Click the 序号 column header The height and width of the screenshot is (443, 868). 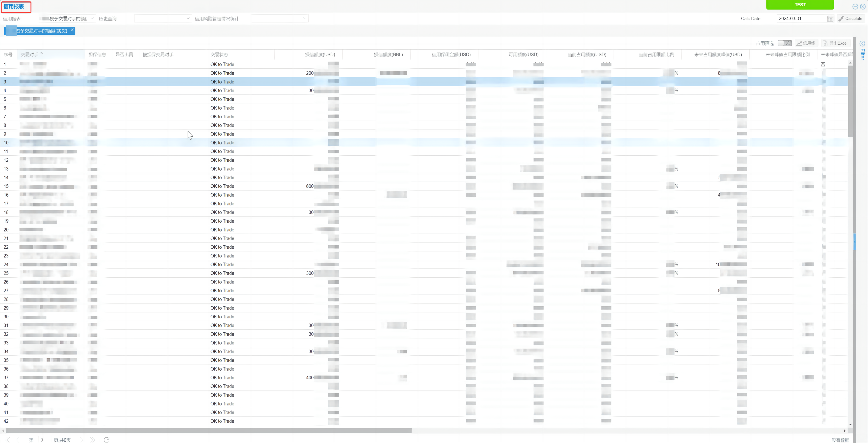[x=8, y=54]
